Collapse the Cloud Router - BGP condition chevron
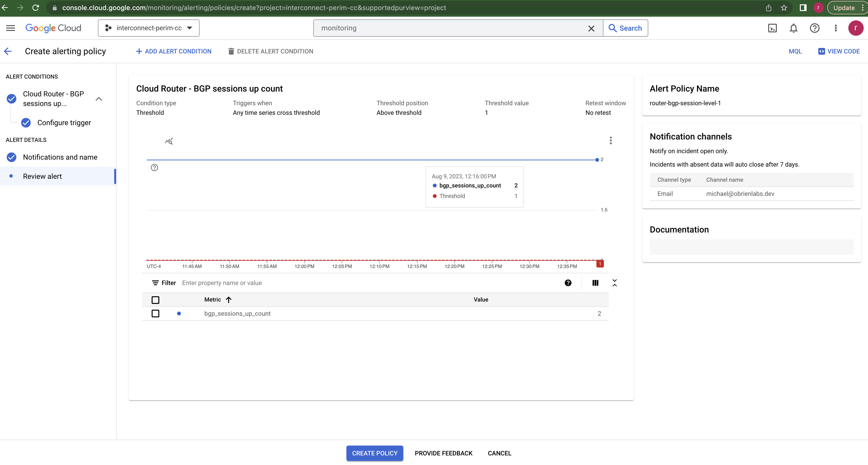The image size is (868, 465). pyautogui.click(x=99, y=99)
